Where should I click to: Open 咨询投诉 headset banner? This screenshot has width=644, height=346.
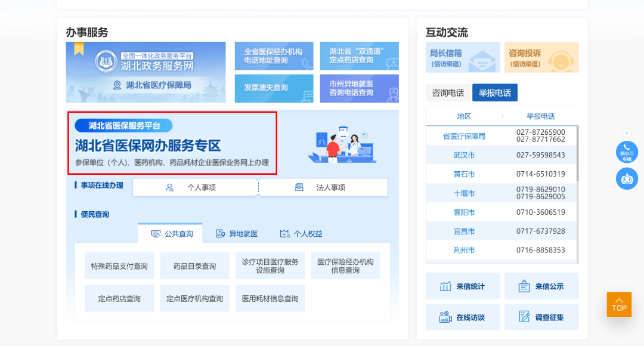[x=541, y=57]
